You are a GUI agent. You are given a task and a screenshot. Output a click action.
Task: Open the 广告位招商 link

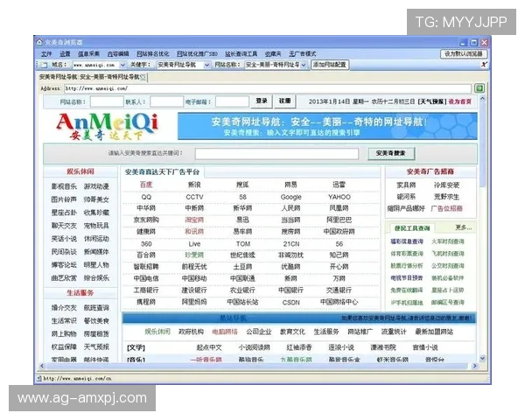(x=446, y=208)
